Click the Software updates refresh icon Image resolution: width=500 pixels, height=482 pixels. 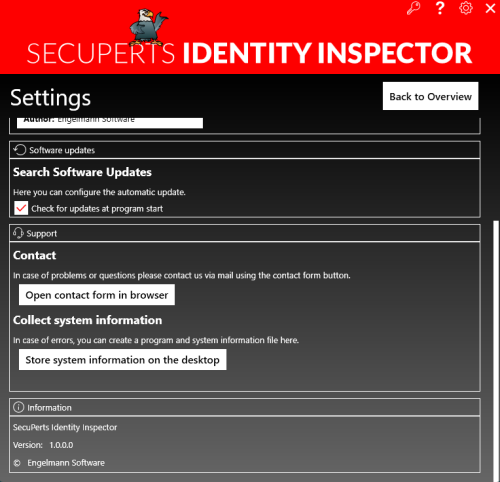[x=20, y=150]
